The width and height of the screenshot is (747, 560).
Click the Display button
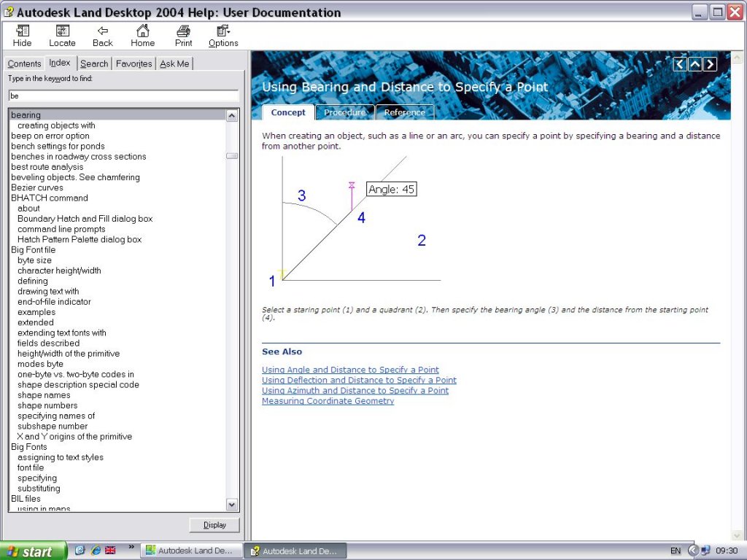214,525
